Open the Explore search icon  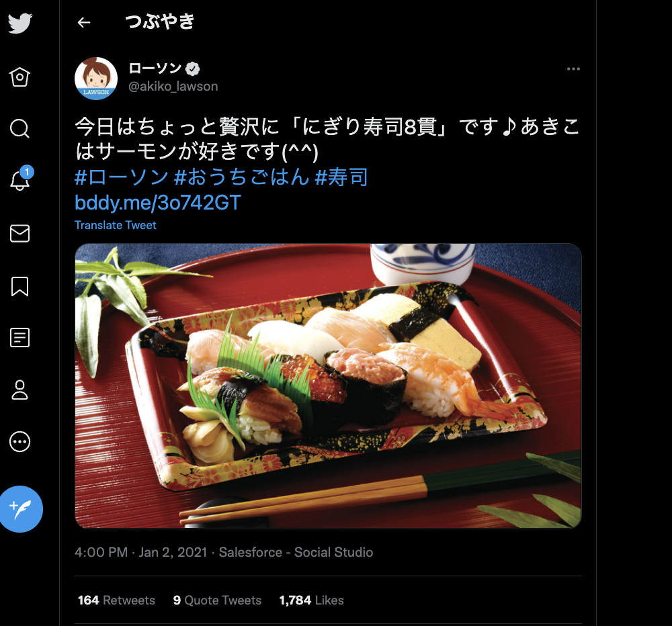[19, 128]
